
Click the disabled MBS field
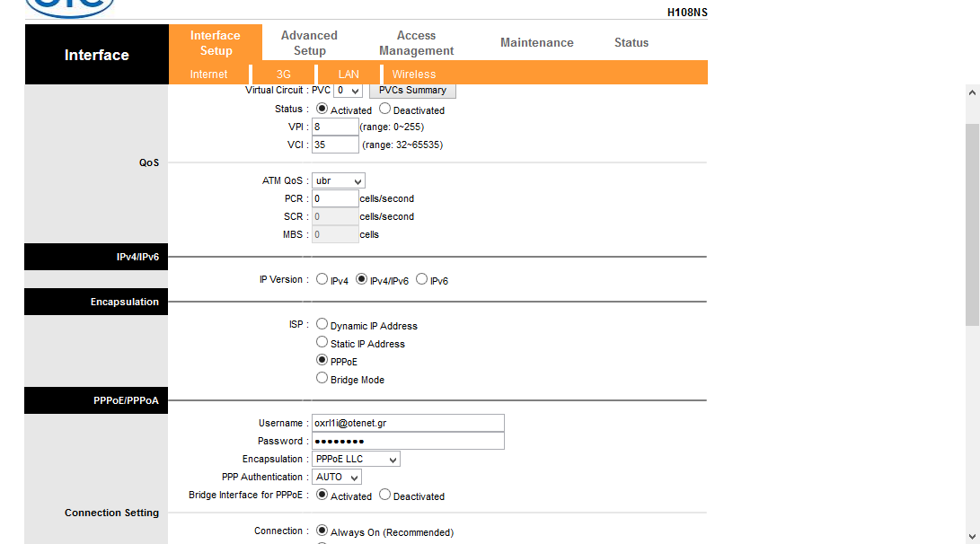[x=335, y=235]
